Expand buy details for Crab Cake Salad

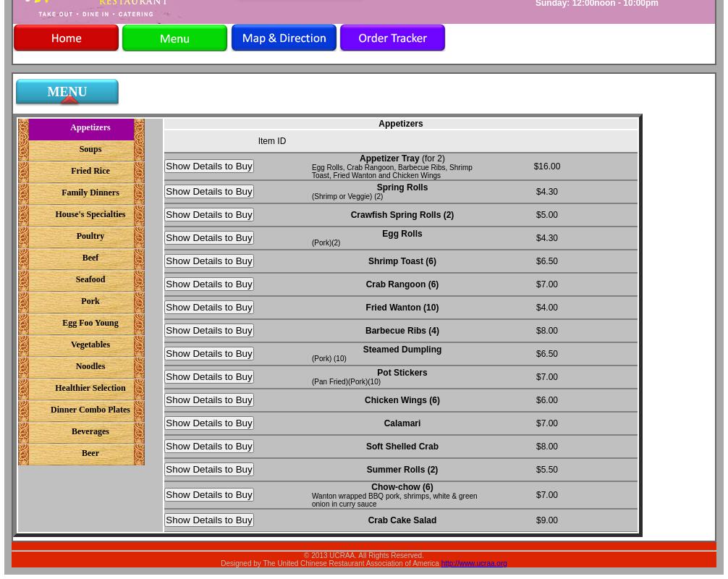point(209,520)
